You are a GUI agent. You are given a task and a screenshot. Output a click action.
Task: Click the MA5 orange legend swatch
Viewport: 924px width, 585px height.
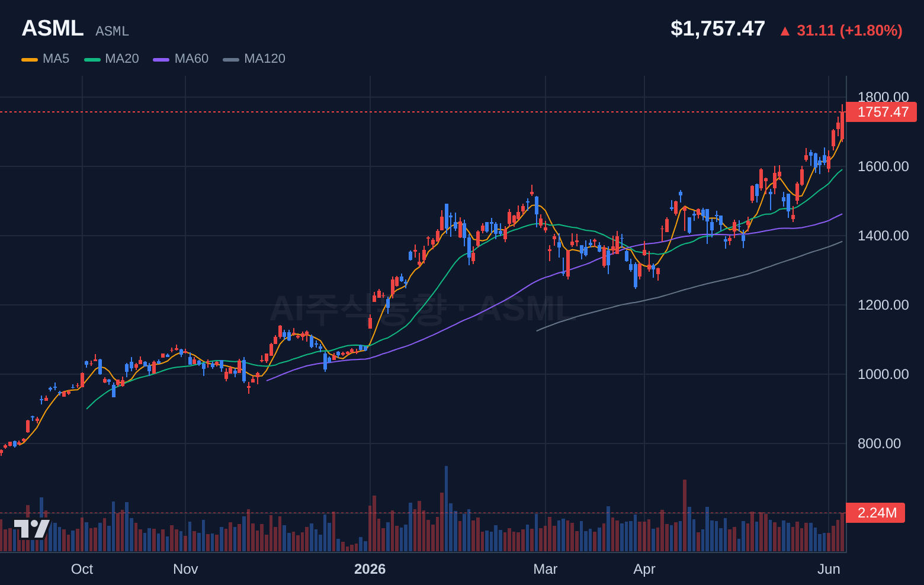[x=30, y=59]
